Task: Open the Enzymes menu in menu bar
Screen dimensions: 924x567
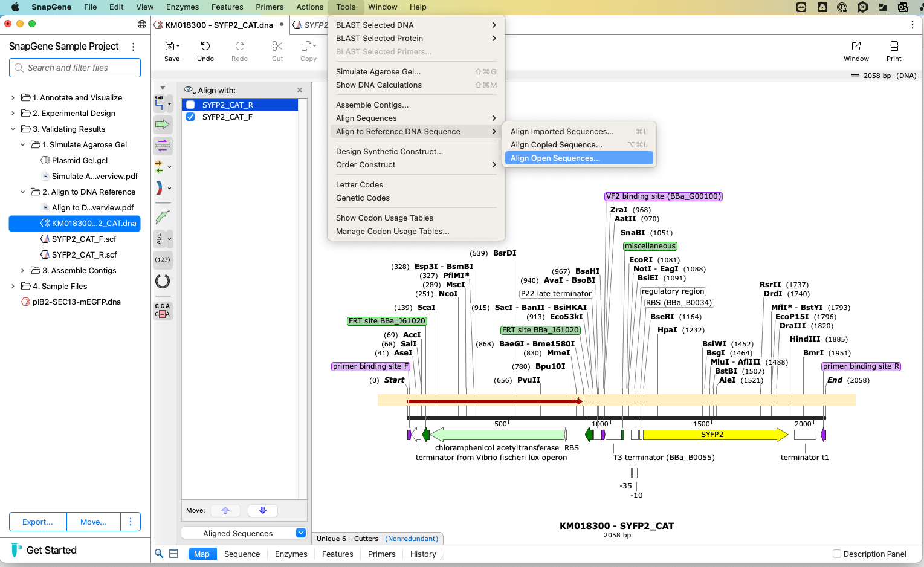Action: pos(183,7)
